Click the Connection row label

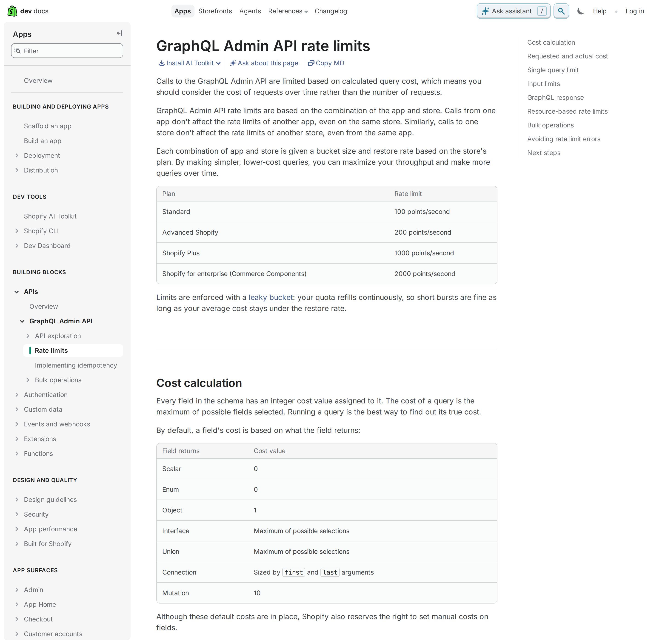179,573
